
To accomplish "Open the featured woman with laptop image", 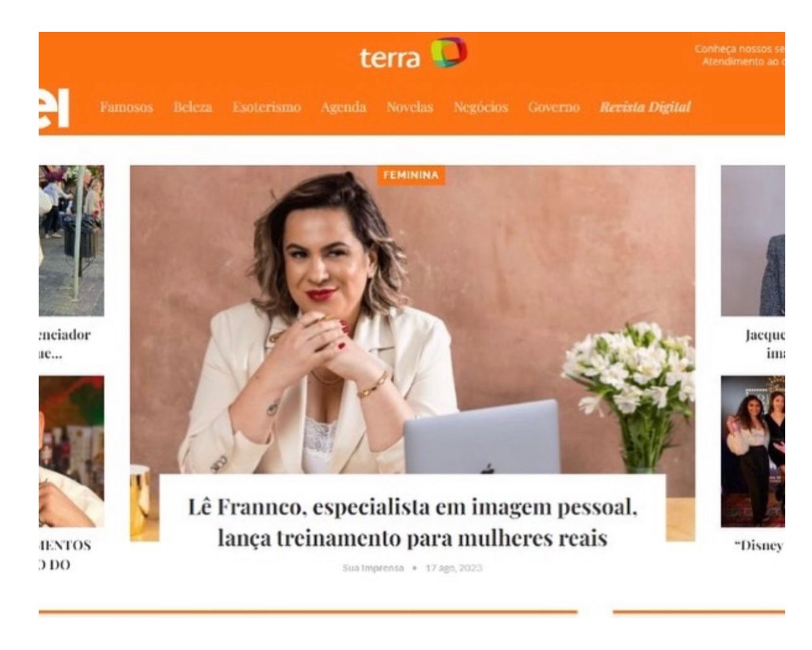I will [413, 320].
